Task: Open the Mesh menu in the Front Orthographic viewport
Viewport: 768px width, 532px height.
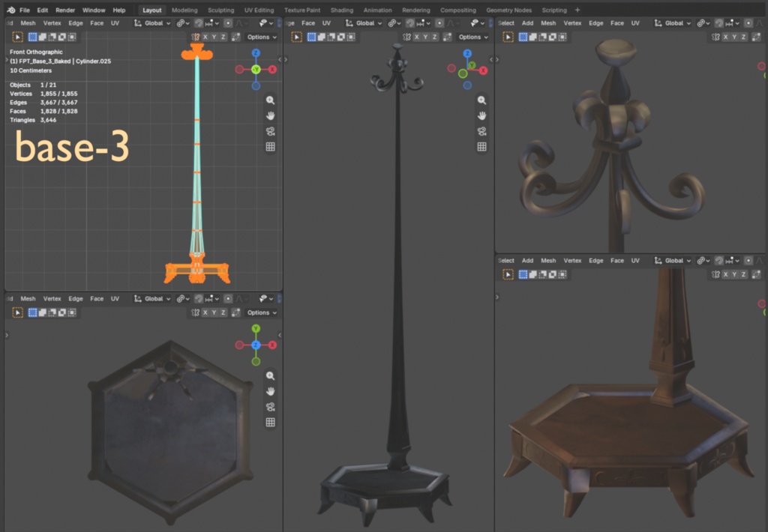Action: [x=28, y=23]
